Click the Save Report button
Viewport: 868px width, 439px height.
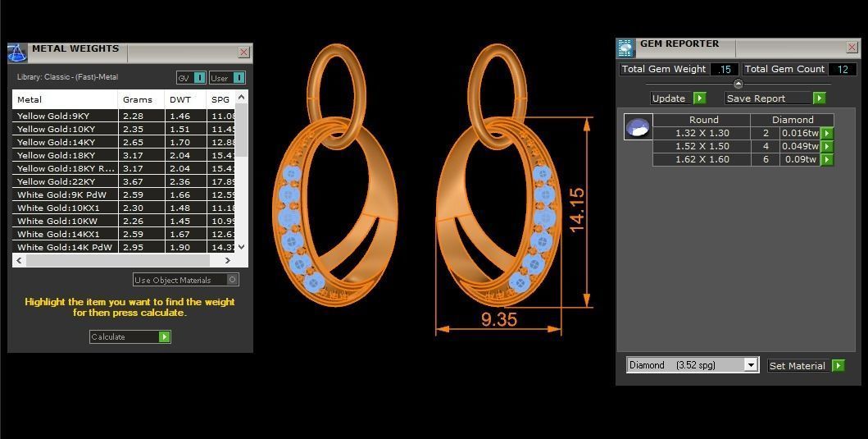(775, 98)
